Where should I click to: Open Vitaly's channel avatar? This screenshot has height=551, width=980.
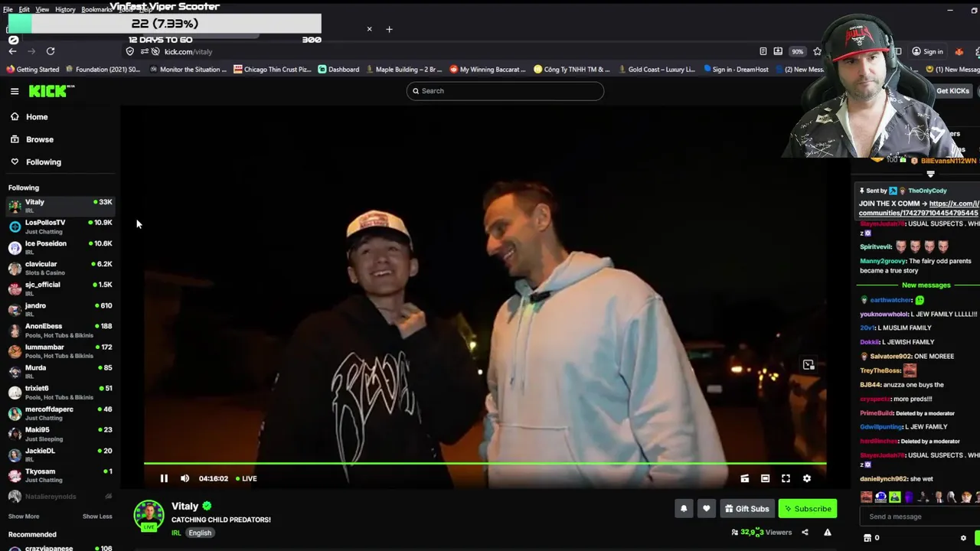coord(149,515)
